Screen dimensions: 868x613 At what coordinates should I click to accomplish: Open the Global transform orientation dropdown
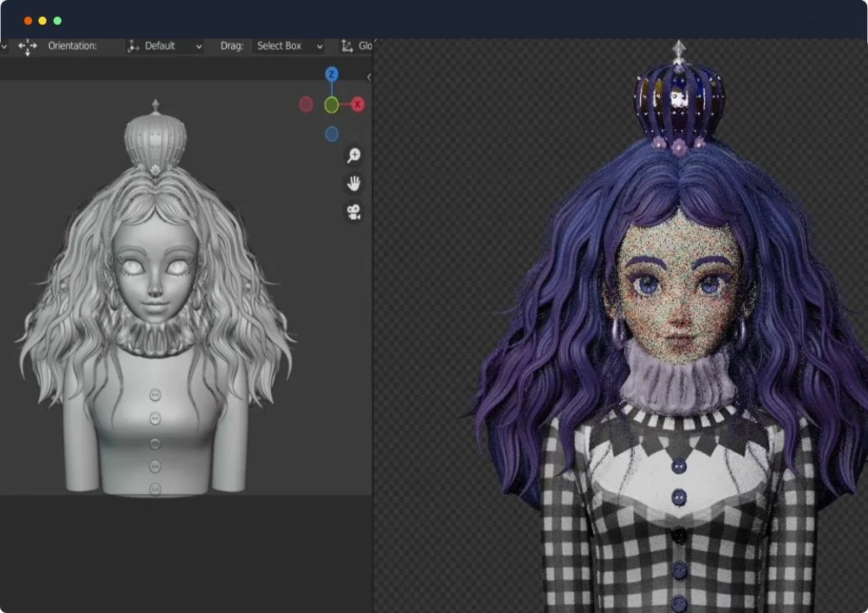pyautogui.click(x=356, y=46)
